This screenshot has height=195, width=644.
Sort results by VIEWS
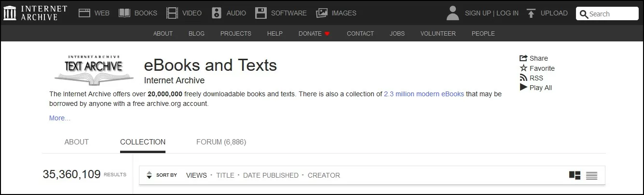tap(196, 175)
